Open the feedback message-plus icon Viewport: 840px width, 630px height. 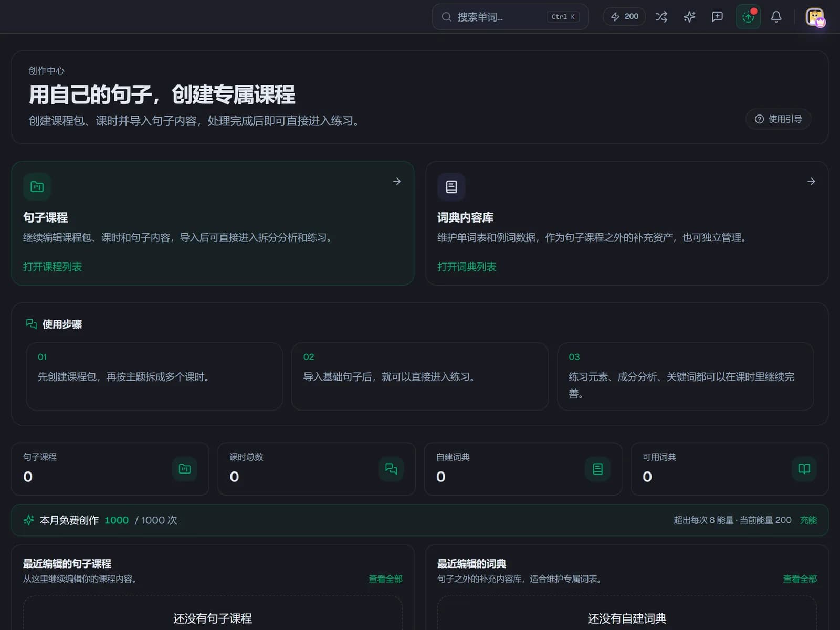coord(717,17)
